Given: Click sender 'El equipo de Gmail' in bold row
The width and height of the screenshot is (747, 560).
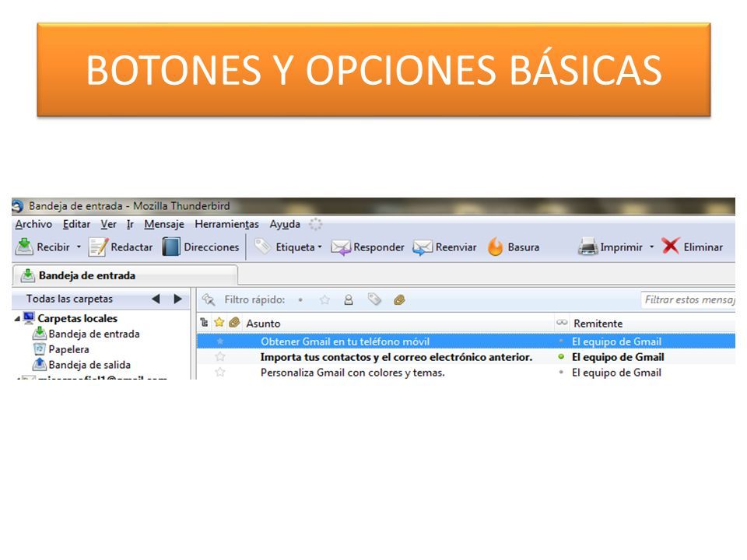Looking at the screenshot, I should (618, 357).
